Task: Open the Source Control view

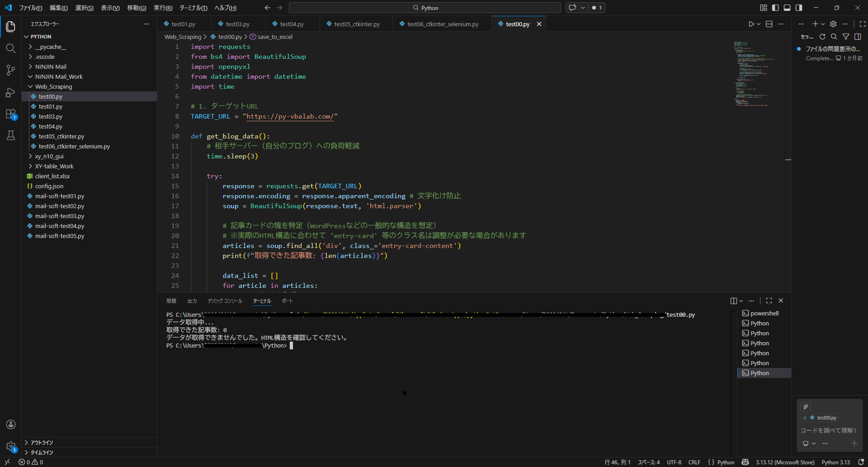Action: pos(11,70)
